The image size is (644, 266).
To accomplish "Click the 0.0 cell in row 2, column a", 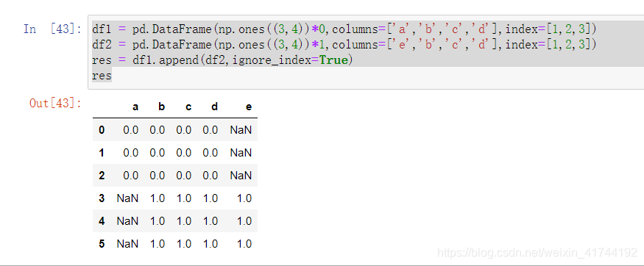I will (130, 176).
